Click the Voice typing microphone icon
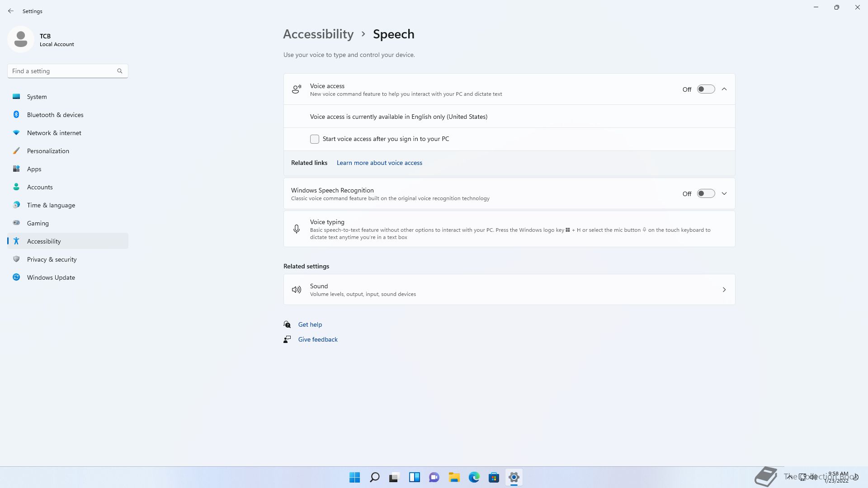 (297, 229)
